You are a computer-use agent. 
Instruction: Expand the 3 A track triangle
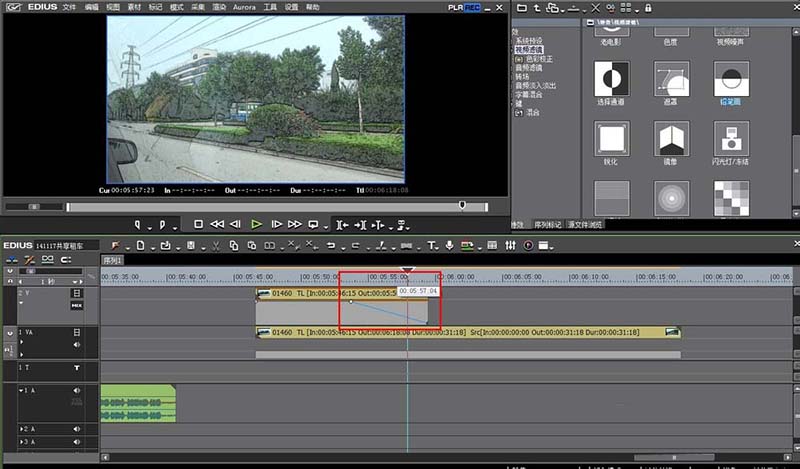pyautogui.click(x=21, y=442)
